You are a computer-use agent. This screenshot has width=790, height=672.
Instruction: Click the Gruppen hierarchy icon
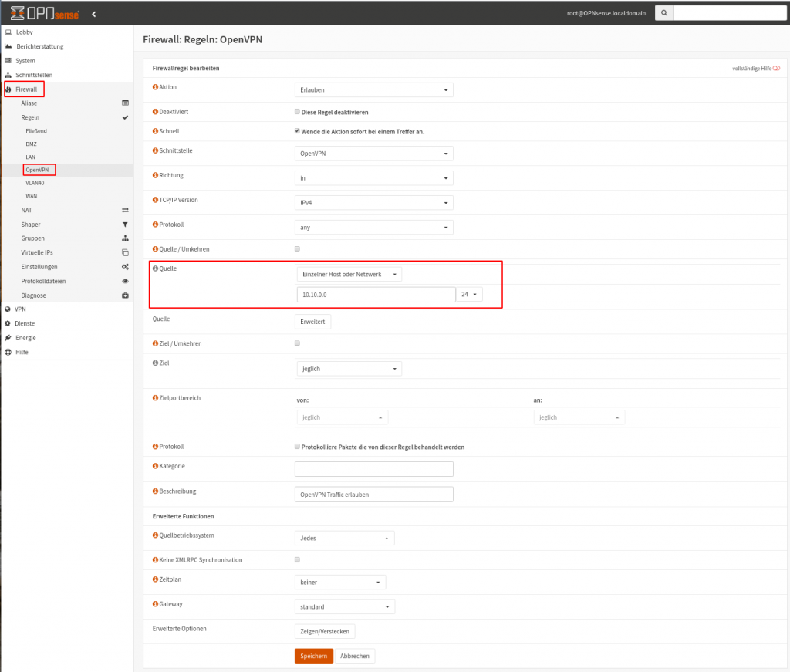125,238
